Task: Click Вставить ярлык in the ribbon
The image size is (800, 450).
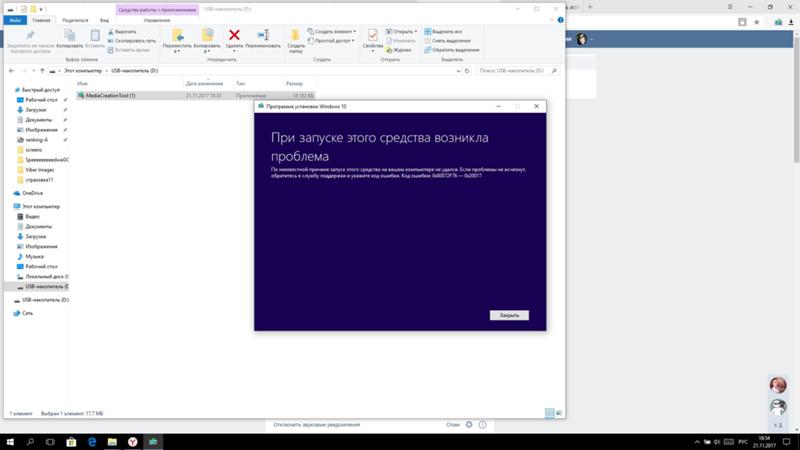Action: [x=129, y=50]
